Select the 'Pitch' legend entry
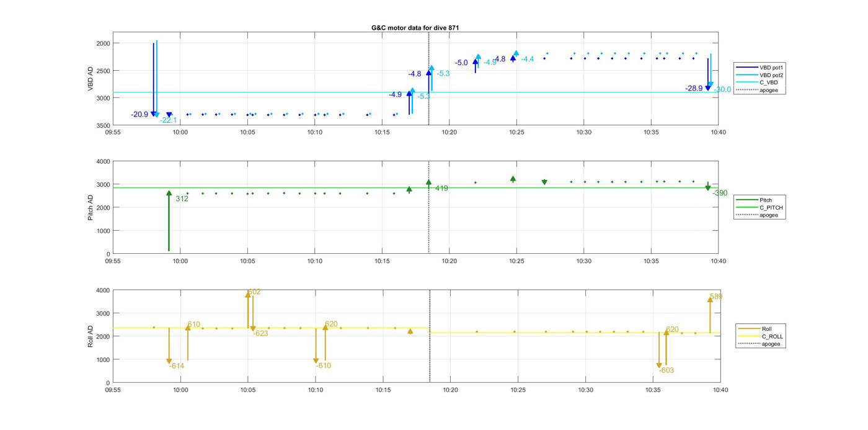The height and width of the screenshot is (430, 868). [766, 200]
